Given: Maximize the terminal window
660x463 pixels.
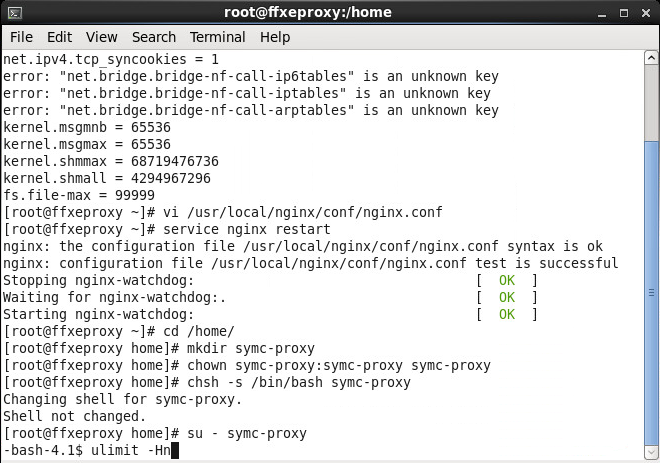Looking at the screenshot, I should tap(624, 13).
